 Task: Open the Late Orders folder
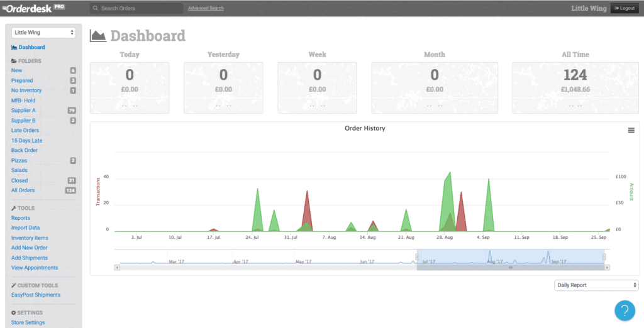25,131
